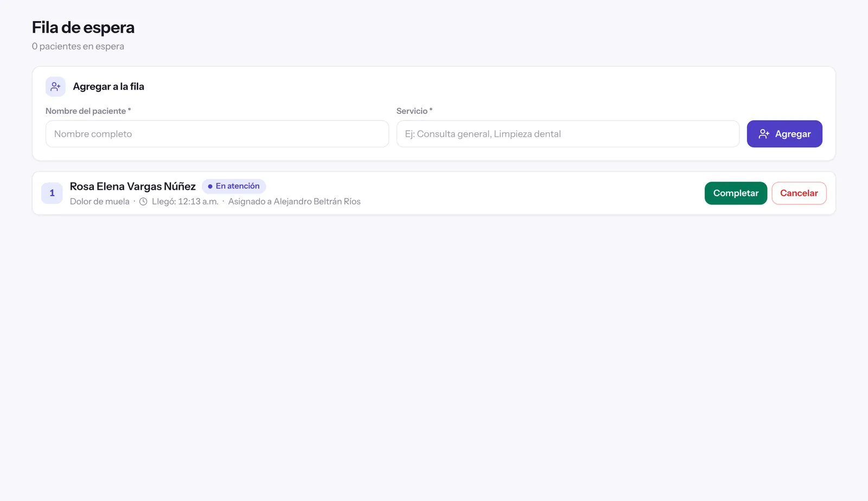Select the queue number 1 badge
Screen dimensions: 868x501
pos(52,193)
